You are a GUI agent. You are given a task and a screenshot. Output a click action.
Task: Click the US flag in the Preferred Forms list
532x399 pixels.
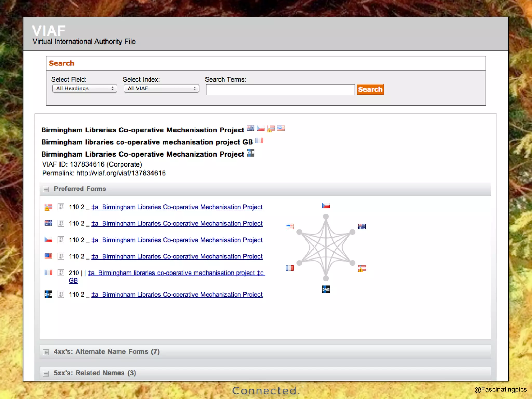point(48,256)
